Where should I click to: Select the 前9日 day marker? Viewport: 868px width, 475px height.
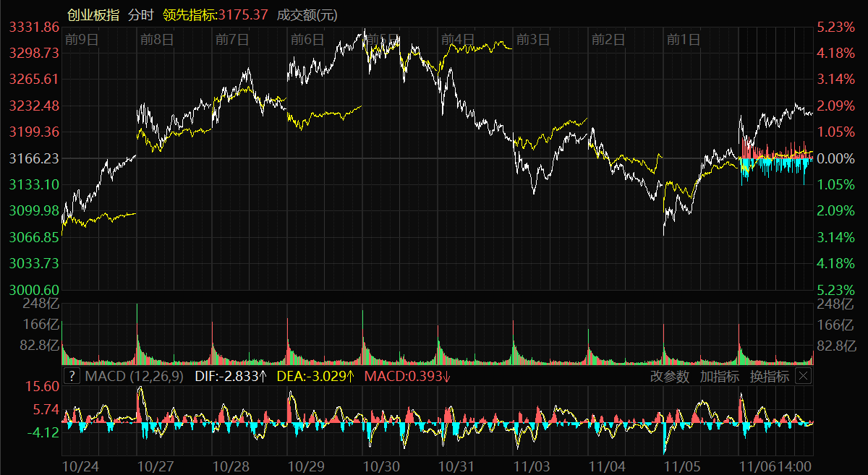point(81,39)
